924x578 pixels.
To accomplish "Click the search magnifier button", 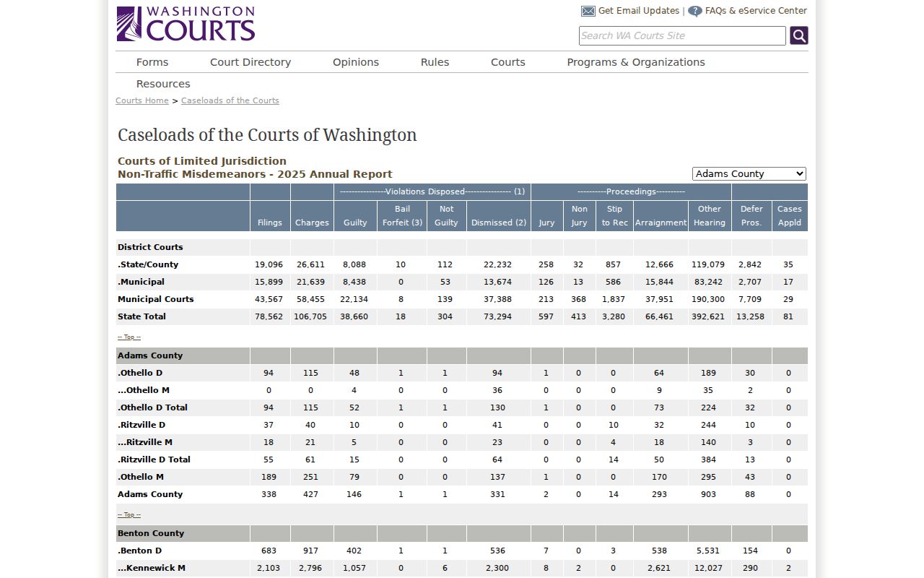I will [x=799, y=35].
